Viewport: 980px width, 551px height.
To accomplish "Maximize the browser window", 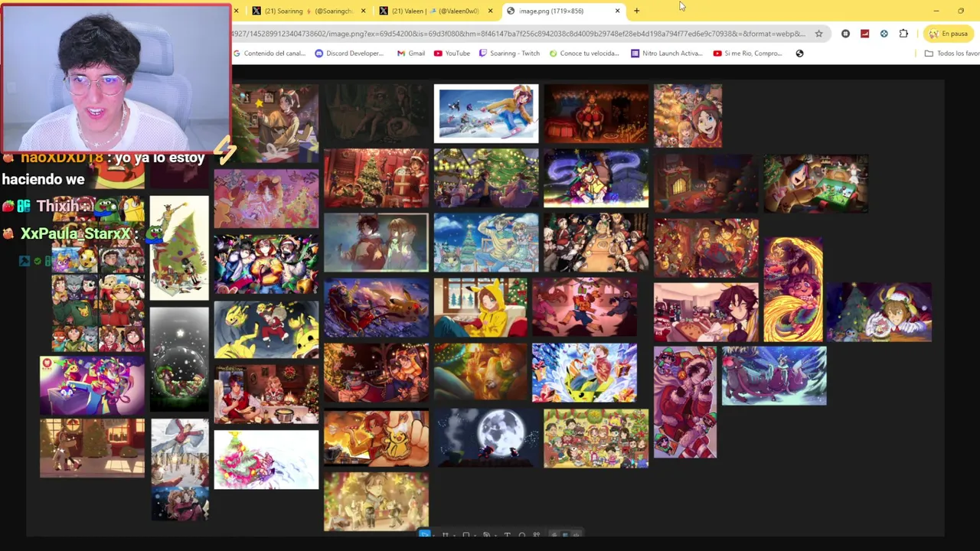I will click(961, 11).
